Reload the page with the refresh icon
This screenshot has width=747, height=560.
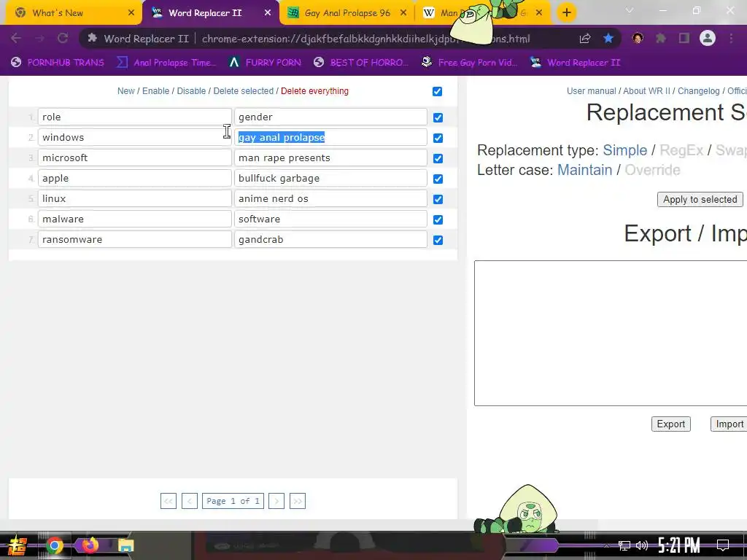coord(63,38)
